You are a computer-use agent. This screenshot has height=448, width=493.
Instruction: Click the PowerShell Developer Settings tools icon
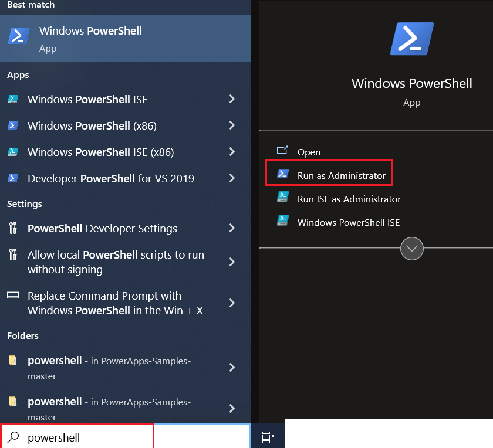tap(12, 228)
